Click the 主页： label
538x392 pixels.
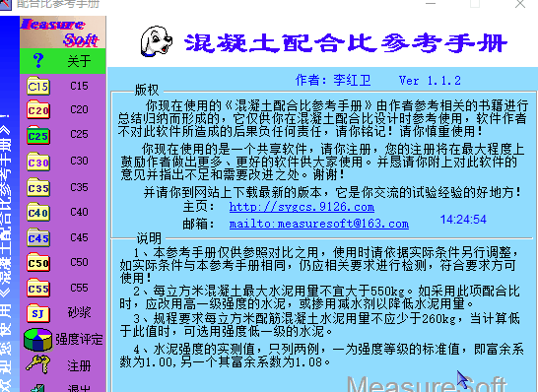[x=199, y=207]
